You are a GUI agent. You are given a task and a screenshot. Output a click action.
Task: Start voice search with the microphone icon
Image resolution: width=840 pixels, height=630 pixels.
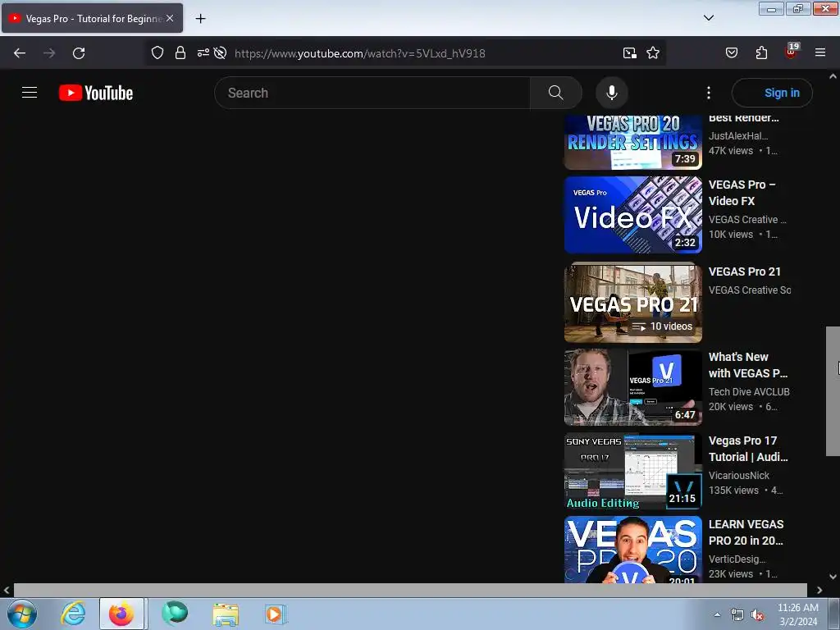(611, 93)
